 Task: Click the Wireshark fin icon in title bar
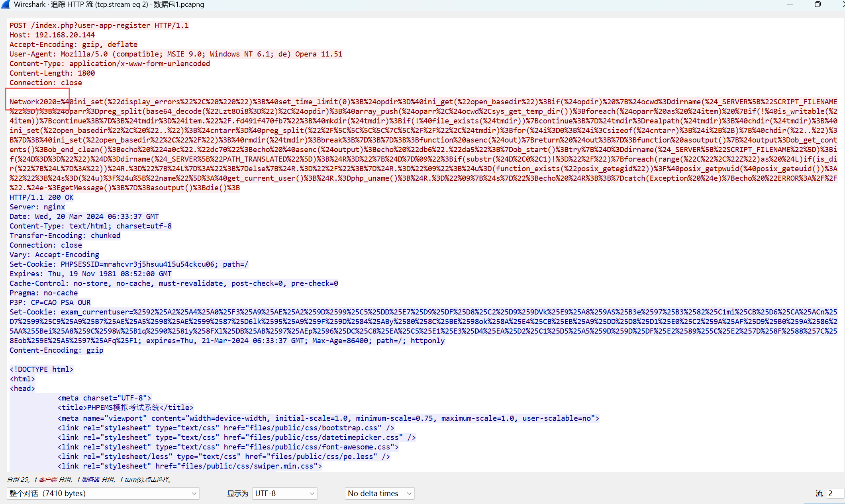(6, 4)
